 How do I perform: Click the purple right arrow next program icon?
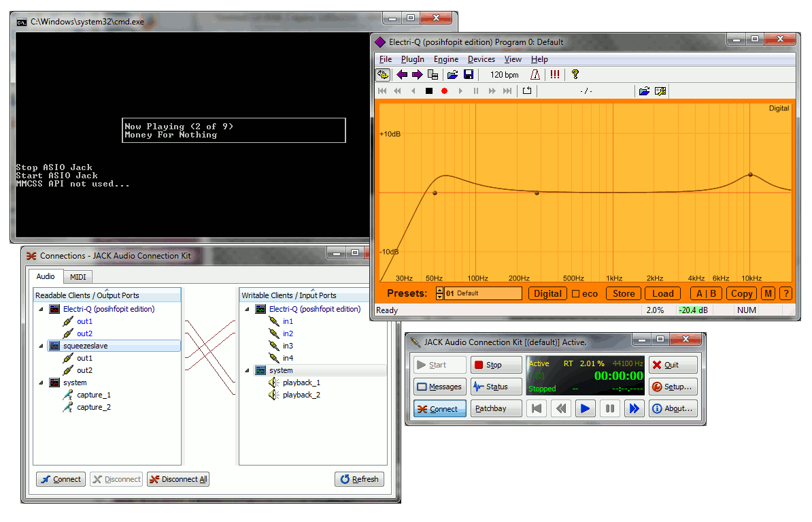pyautogui.click(x=418, y=75)
